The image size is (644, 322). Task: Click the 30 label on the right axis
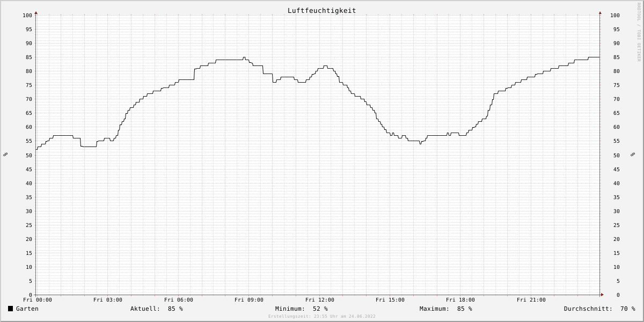(x=617, y=211)
